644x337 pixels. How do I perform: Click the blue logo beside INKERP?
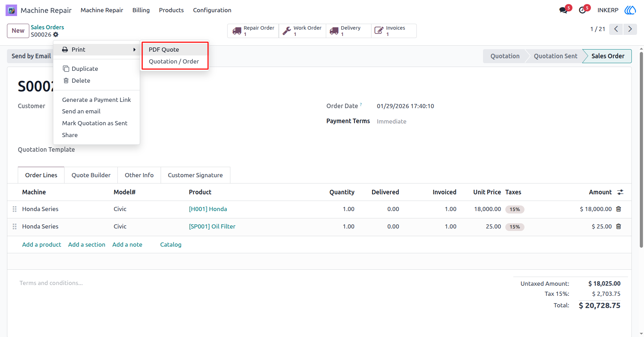pos(630,10)
